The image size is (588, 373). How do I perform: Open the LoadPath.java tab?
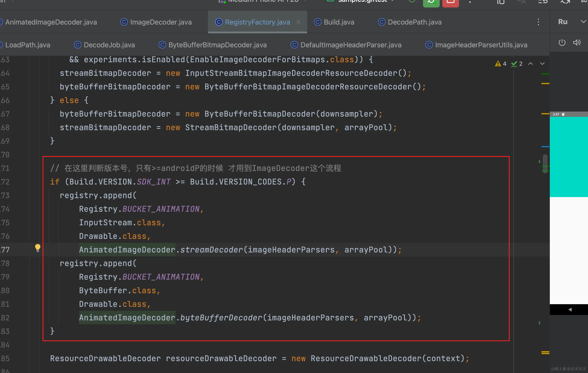(x=28, y=45)
